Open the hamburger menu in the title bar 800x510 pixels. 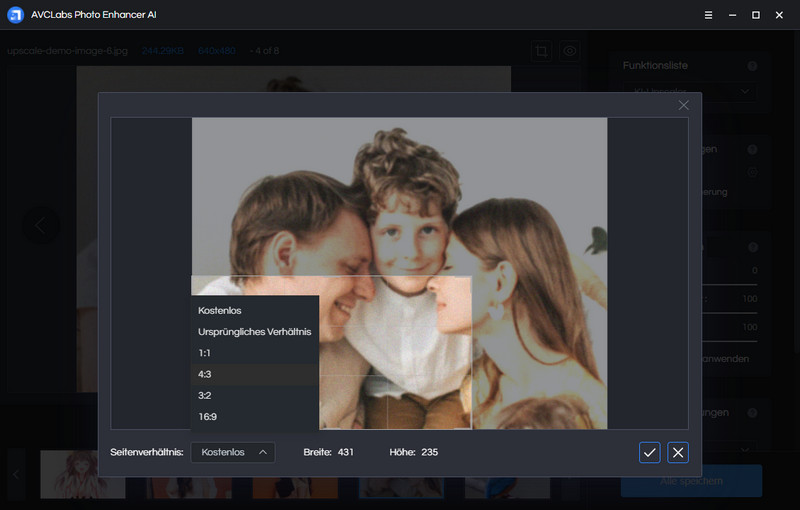click(708, 15)
